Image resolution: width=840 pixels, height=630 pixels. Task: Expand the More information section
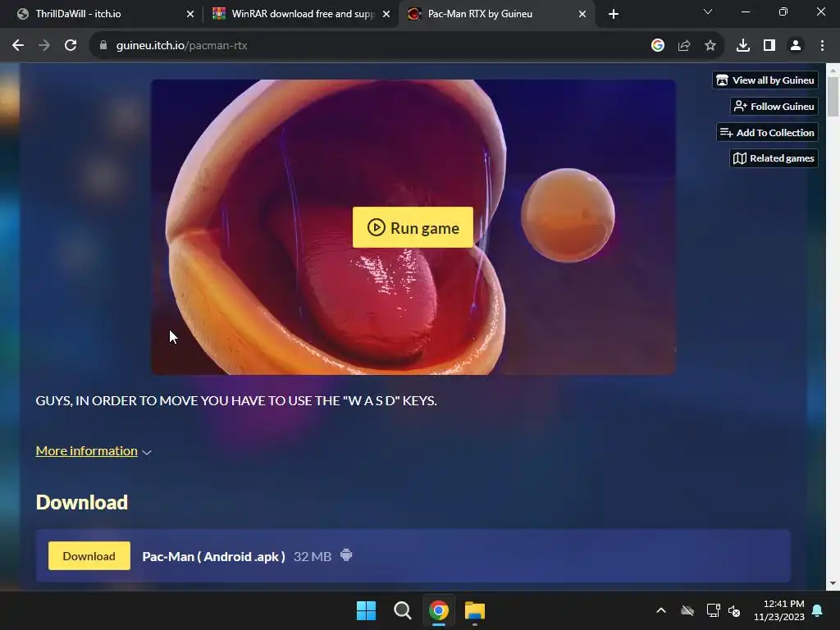(94, 451)
